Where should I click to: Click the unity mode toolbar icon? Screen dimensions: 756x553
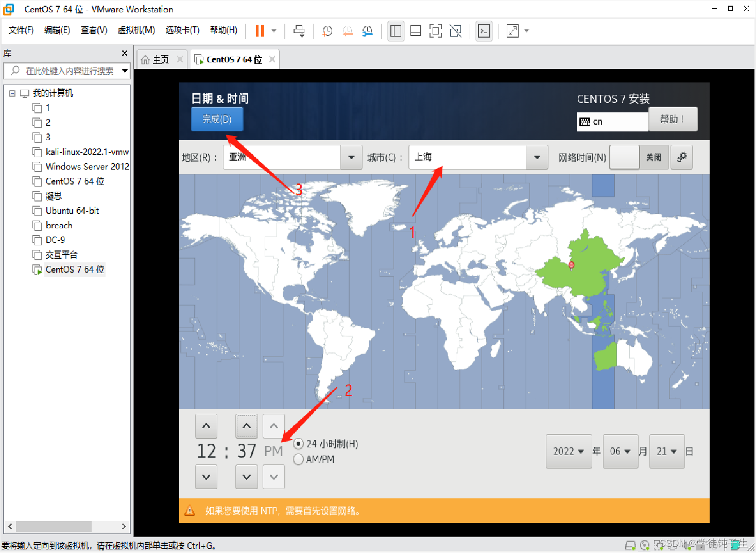[456, 31]
